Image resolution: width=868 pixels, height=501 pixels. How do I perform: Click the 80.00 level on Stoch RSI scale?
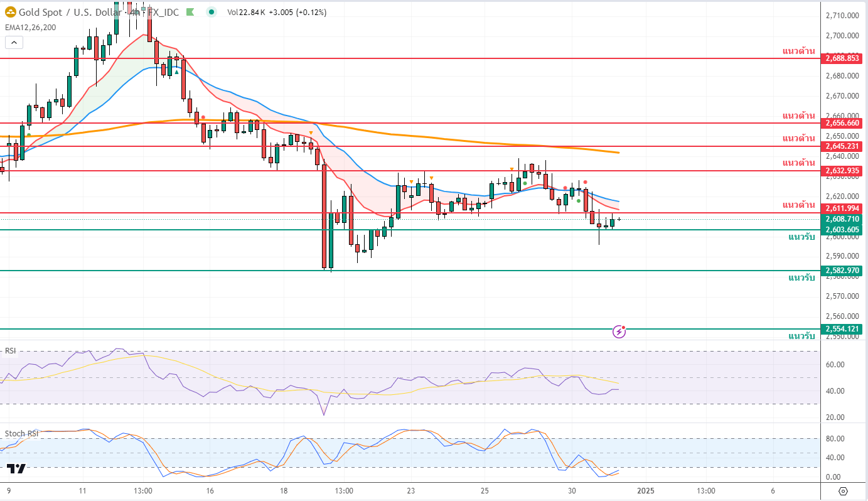[x=835, y=439]
